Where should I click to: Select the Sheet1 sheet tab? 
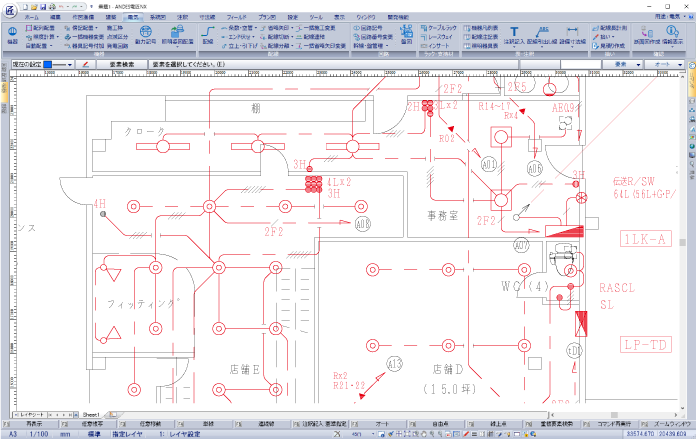coord(91,415)
